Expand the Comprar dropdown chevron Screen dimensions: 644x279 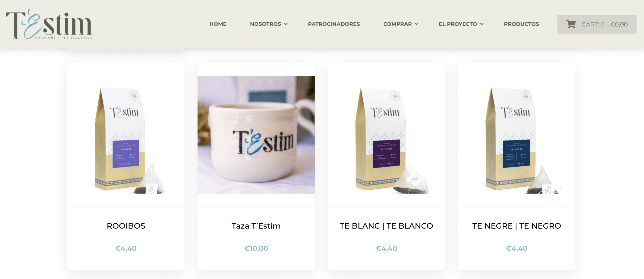[417, 24]
